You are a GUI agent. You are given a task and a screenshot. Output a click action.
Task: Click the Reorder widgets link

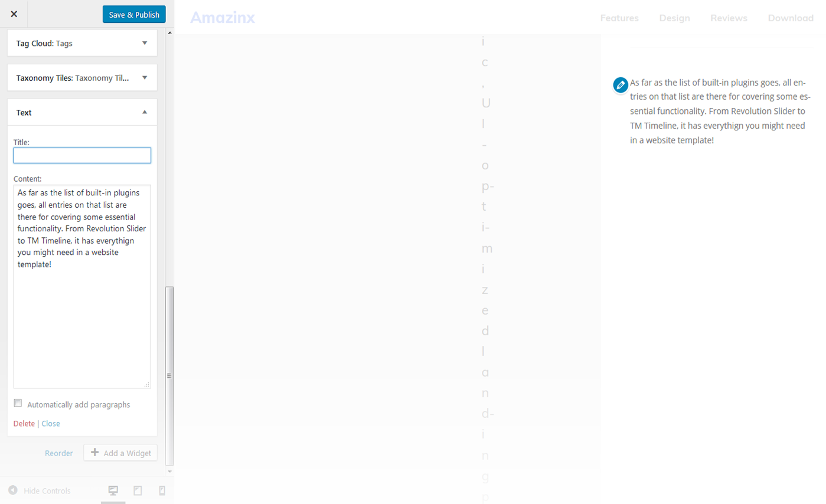[59, 453]
